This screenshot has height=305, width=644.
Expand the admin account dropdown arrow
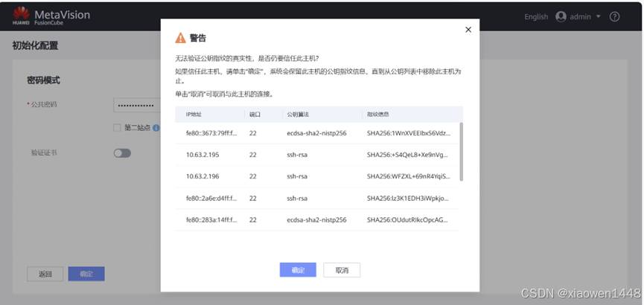[x=598, y=16]
